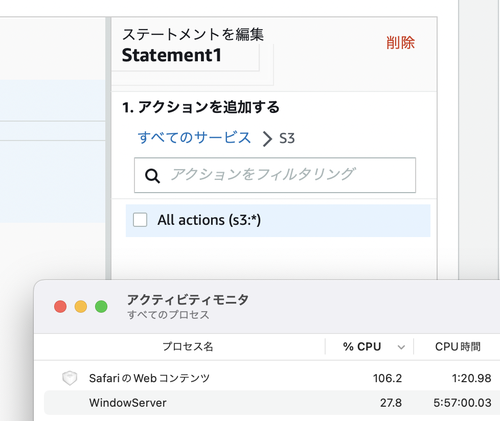Viewport: 500px width, 421px height.
Task: Open the すべてのサービス breadcrumb link
Action: 194,137
